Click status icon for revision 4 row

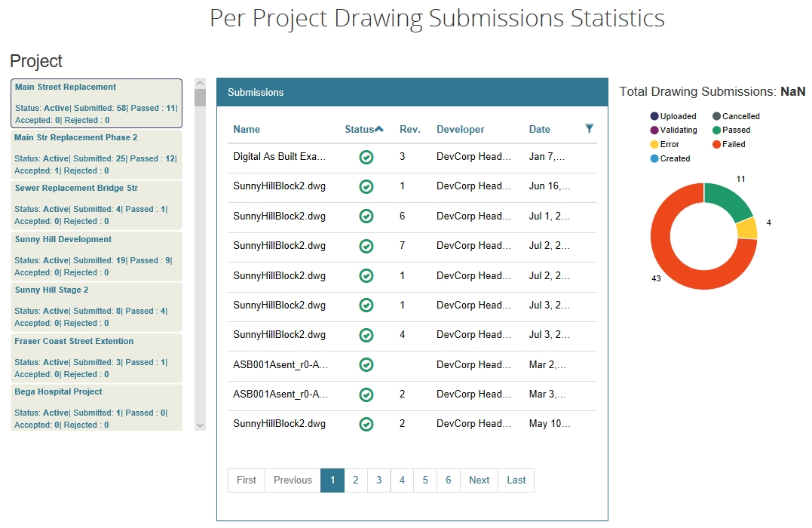(x=366, y=335)
